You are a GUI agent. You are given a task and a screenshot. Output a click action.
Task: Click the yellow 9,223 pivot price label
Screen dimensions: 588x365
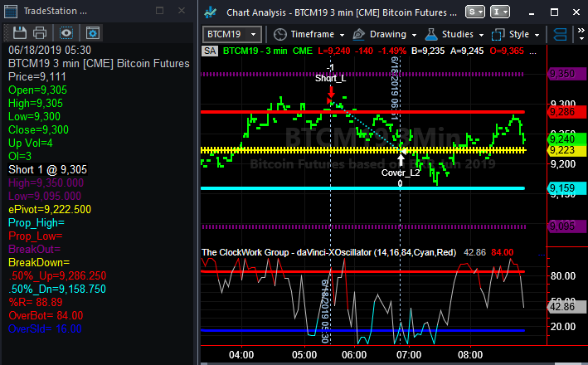click(x=566, y=150)
